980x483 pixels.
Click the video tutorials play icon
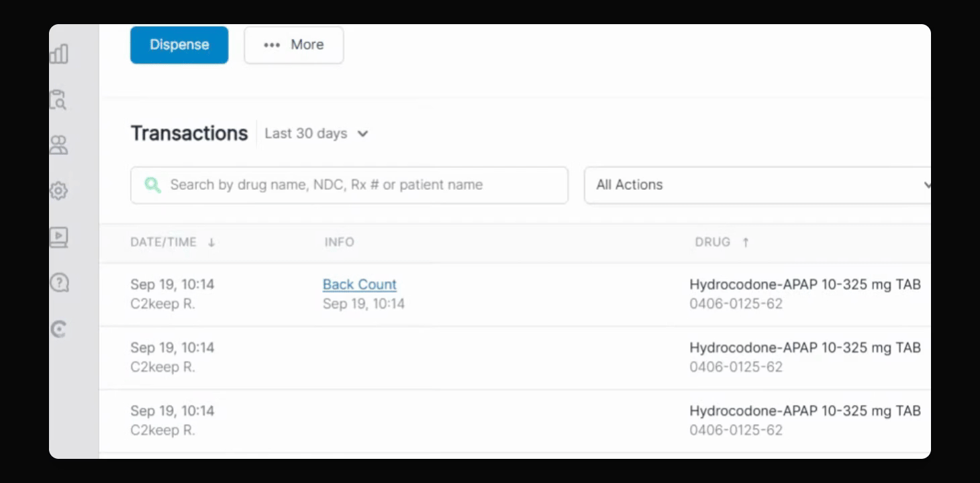59,237
